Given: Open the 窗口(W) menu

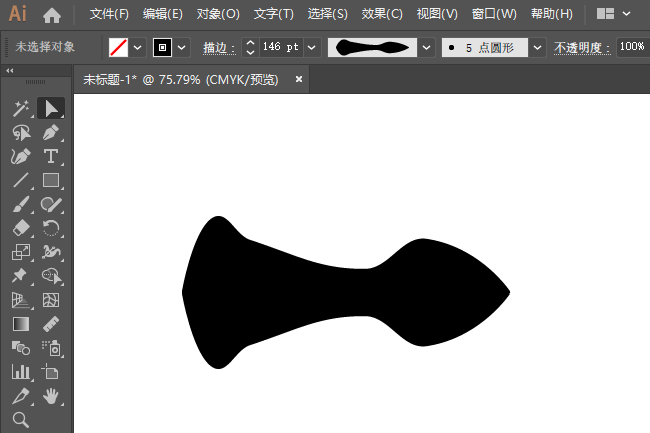Looking at the screenshot, I should pyautogui.click(x=494, y=14).
